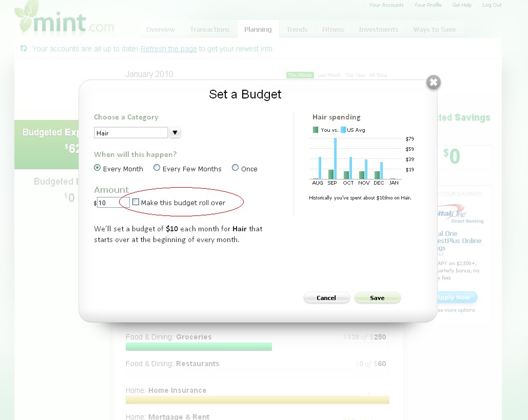Click the see more options link
Viewport: 528px width, 420px height.
click(x=456, y=310)
